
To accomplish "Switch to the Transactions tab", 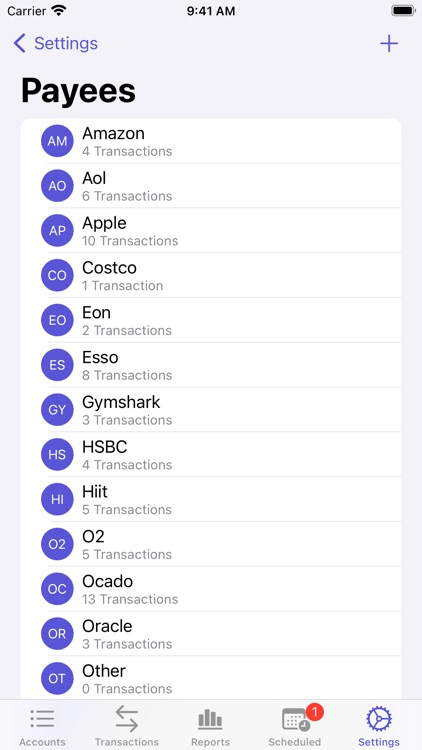I will pyautogui.click(x=126, y=726).
